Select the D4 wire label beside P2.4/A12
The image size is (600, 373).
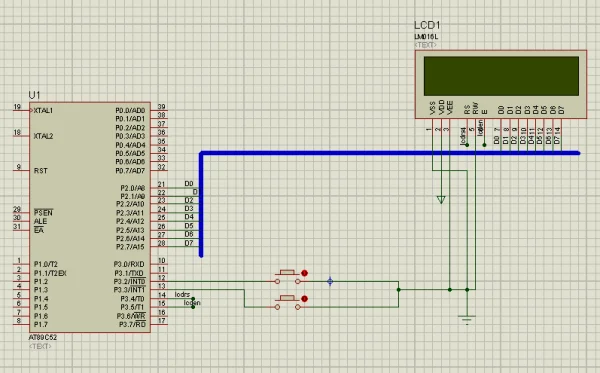point(189,217)
